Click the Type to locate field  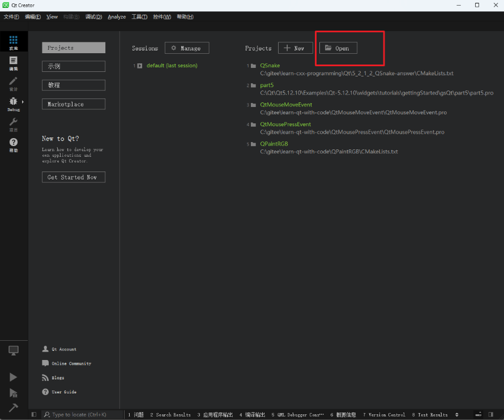coord(79,414)
